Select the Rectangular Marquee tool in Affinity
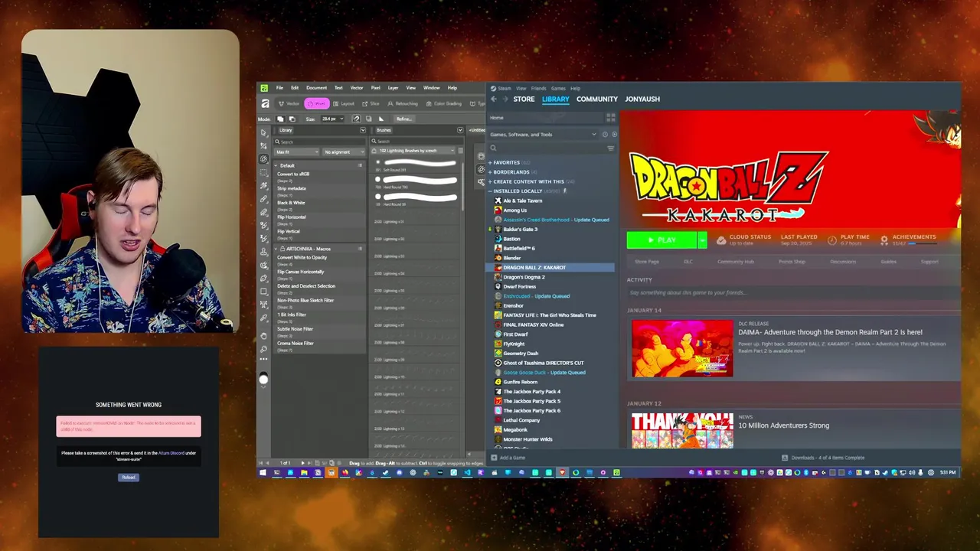Image resolution: width=980 pixels, height=551 pixels. pyautogui.click(x=263, y=173)
